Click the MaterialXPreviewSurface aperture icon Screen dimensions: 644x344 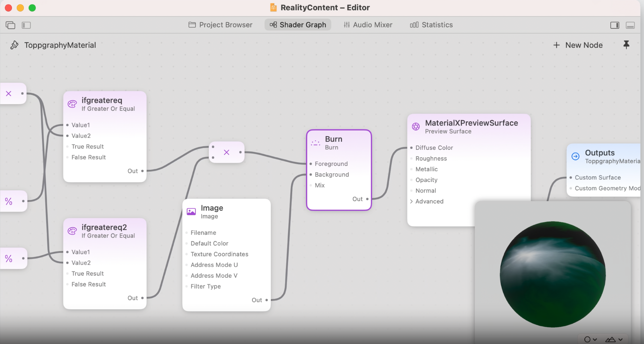coord(416,127)
